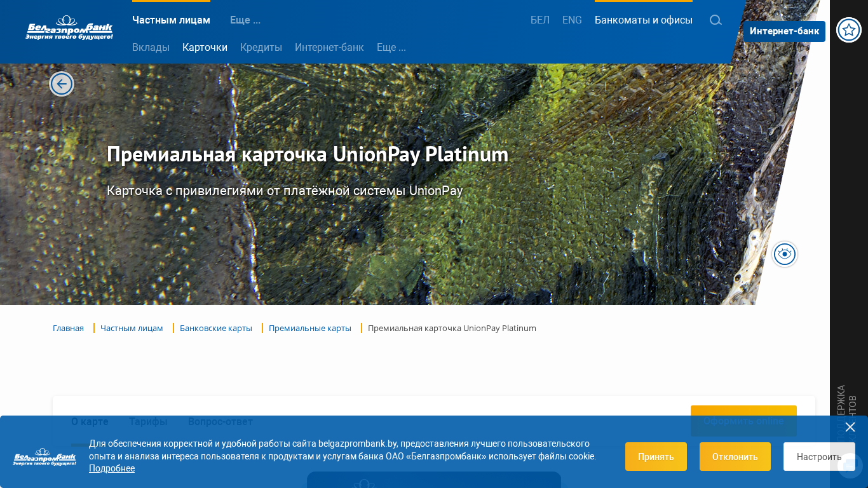Open Интернет-банк in the navigation row

point(329,47)
